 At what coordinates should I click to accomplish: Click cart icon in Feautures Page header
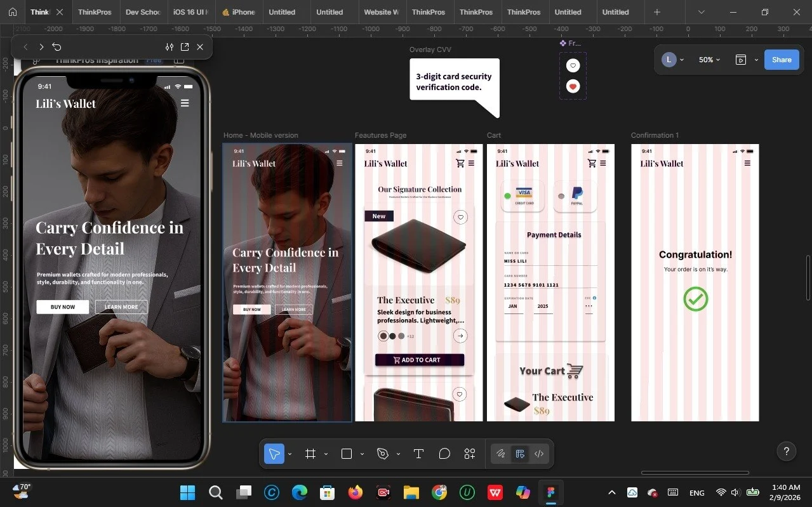point(460,163)
